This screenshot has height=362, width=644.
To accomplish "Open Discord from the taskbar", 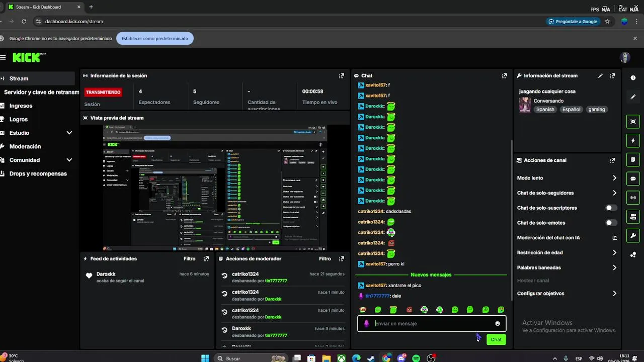I will [x=401, y=358].
